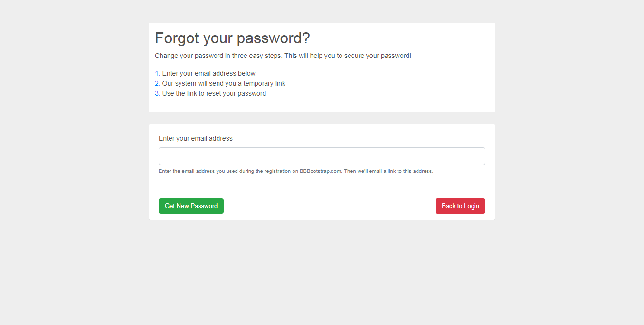This screenshot has height=325, width=644.
Task: Click the blue step number "2."
Action: (x=157, y=84)
